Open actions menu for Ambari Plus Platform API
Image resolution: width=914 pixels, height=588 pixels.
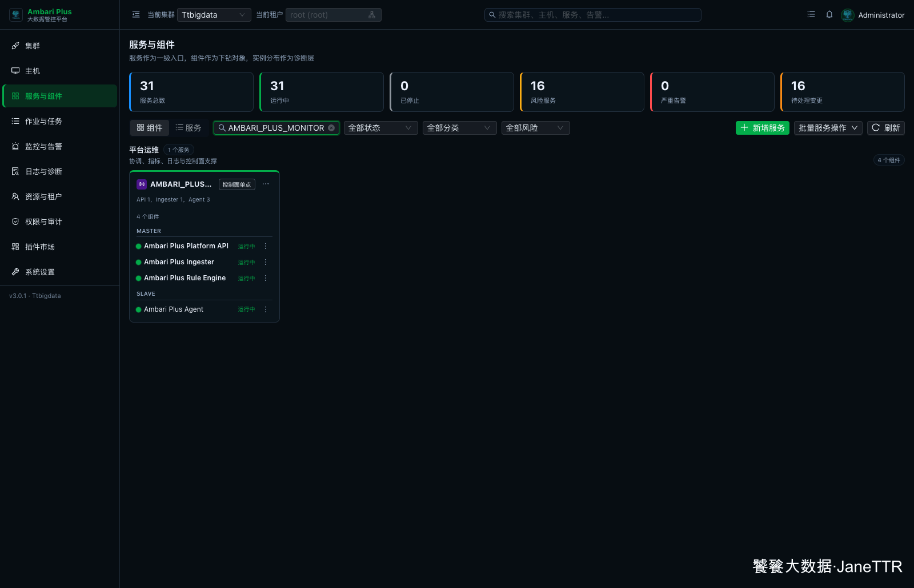pyautogui.click(x=266, y=246)
